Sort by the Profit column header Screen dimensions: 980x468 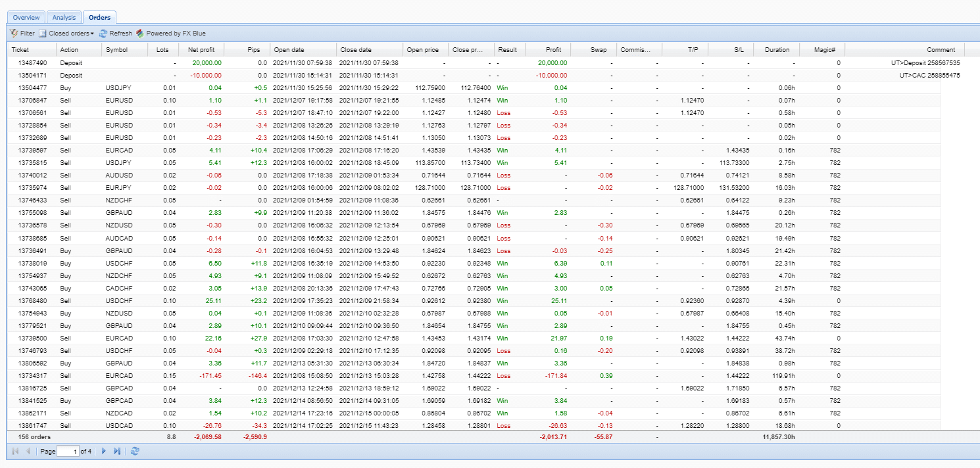pos(548,50)
